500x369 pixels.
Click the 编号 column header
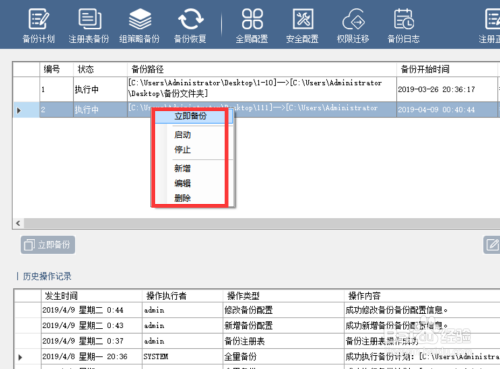tap(56, 69)
